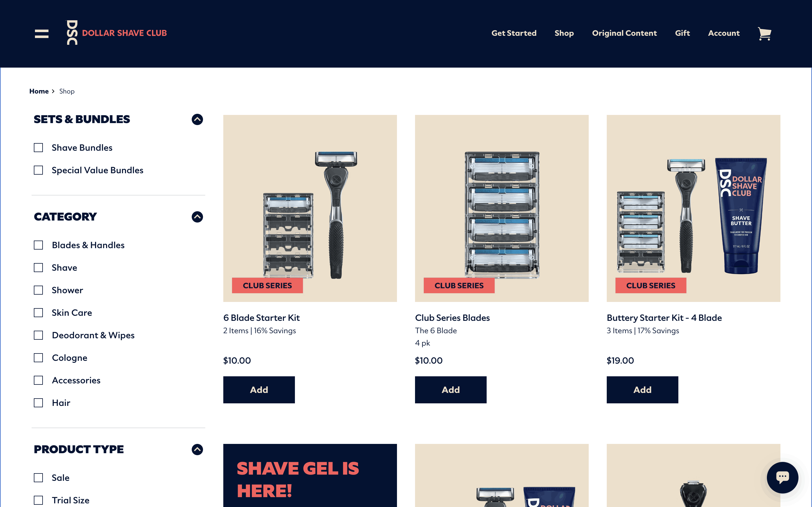This screenshot has height=507, width=812.
Task: Click the CLUB SERIES badge on 6 Blade Starter Kit
Action: click(267, 285)
